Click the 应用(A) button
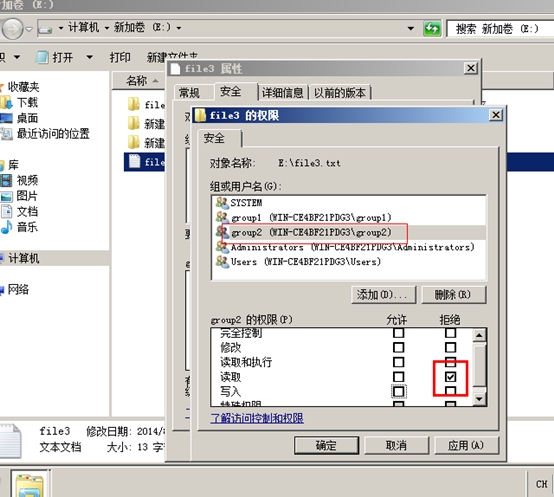Screen dimensions: 554x497 466,445
